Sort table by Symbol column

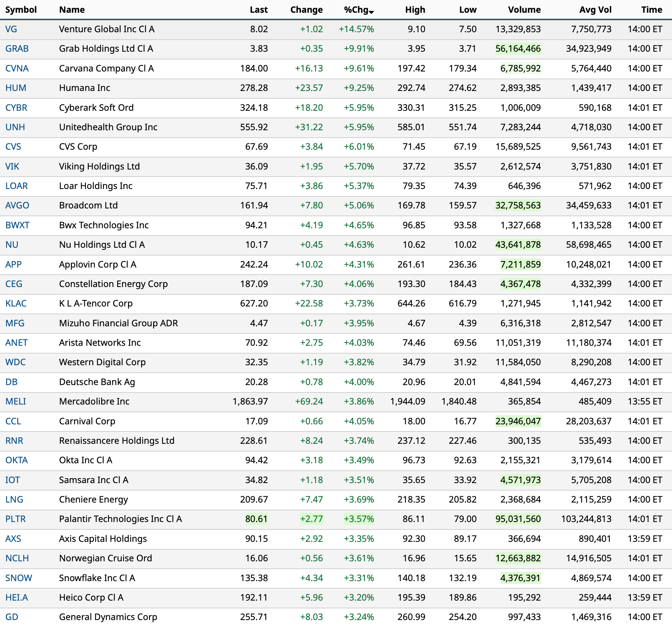(x=21, y=10)
